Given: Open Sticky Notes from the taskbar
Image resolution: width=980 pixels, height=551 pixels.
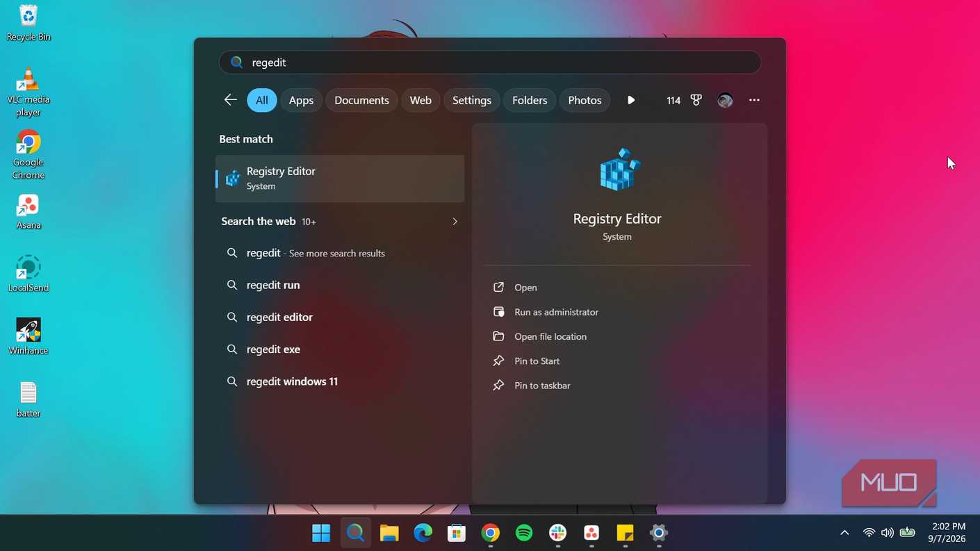Looking at the screenshot, I should [x=625, y=533].
